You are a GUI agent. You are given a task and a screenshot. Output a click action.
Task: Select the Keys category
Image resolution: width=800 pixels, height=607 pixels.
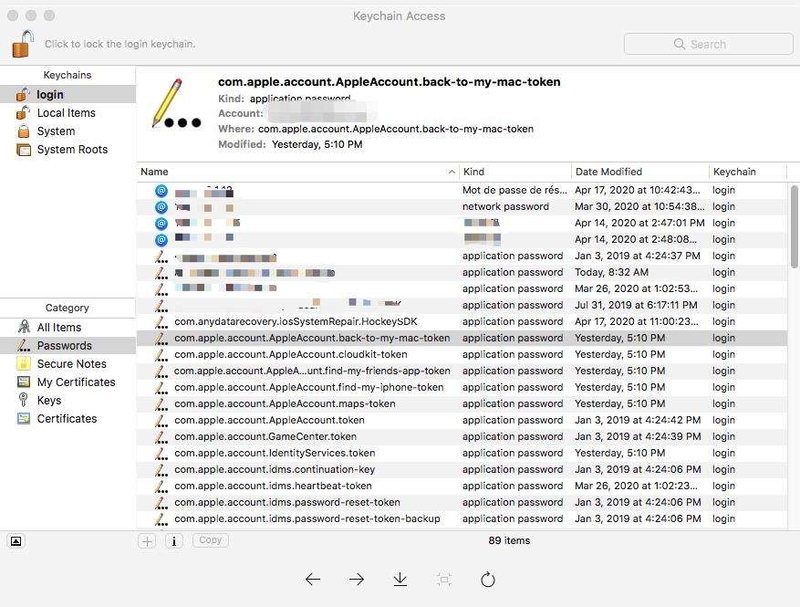tap(68, 400)
